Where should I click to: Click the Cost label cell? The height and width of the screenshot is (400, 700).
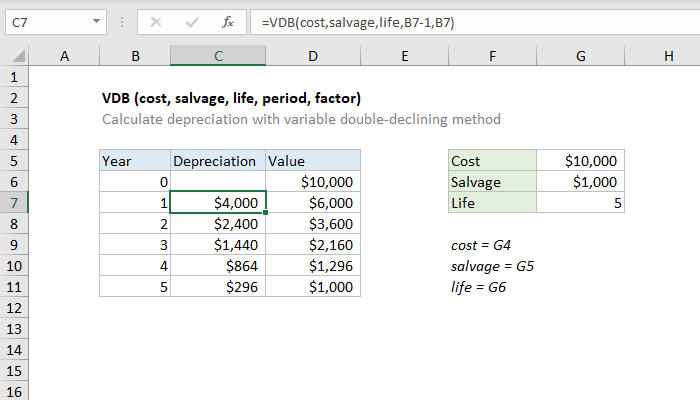492,161
